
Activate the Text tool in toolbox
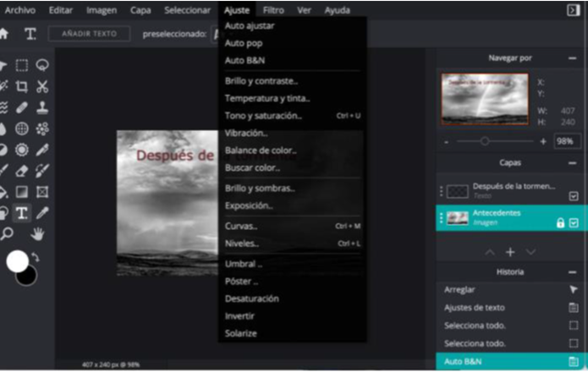22,213
